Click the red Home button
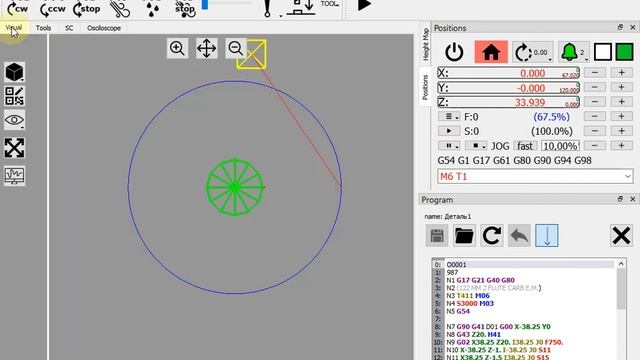 coord(491,52)
